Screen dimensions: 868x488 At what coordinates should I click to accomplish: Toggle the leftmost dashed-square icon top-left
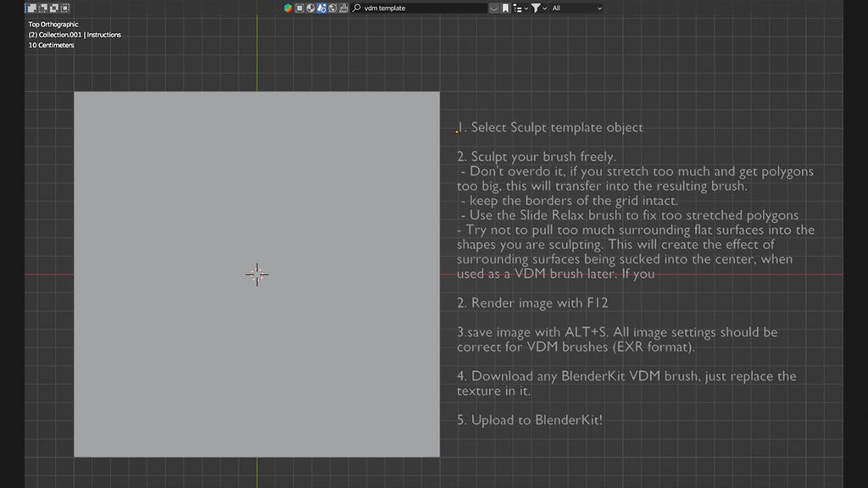[31, 8]
